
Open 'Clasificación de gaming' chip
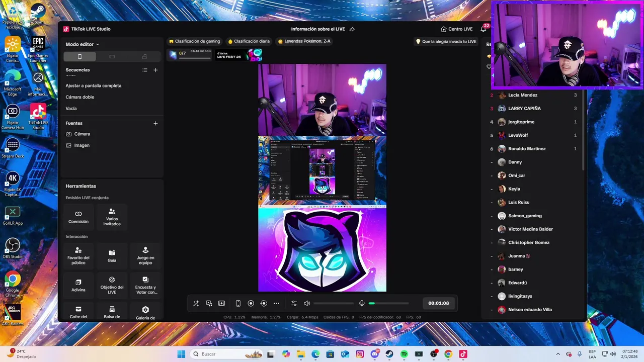coord(195,41)
